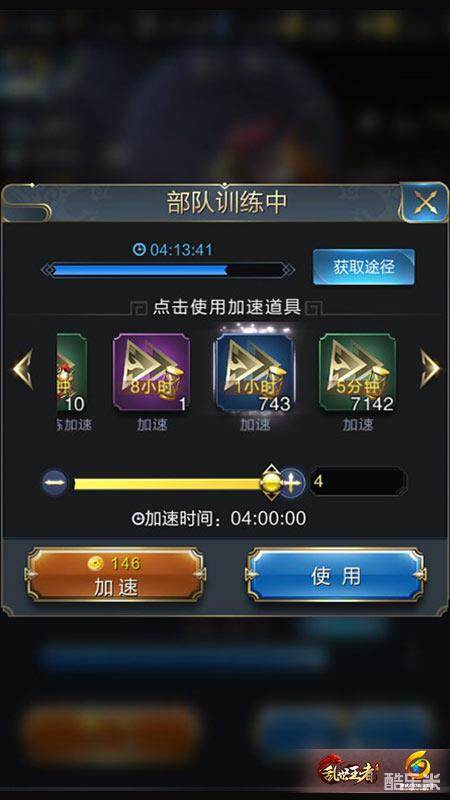Decrease item quantity with the minus button

click(x=54, y=483)
